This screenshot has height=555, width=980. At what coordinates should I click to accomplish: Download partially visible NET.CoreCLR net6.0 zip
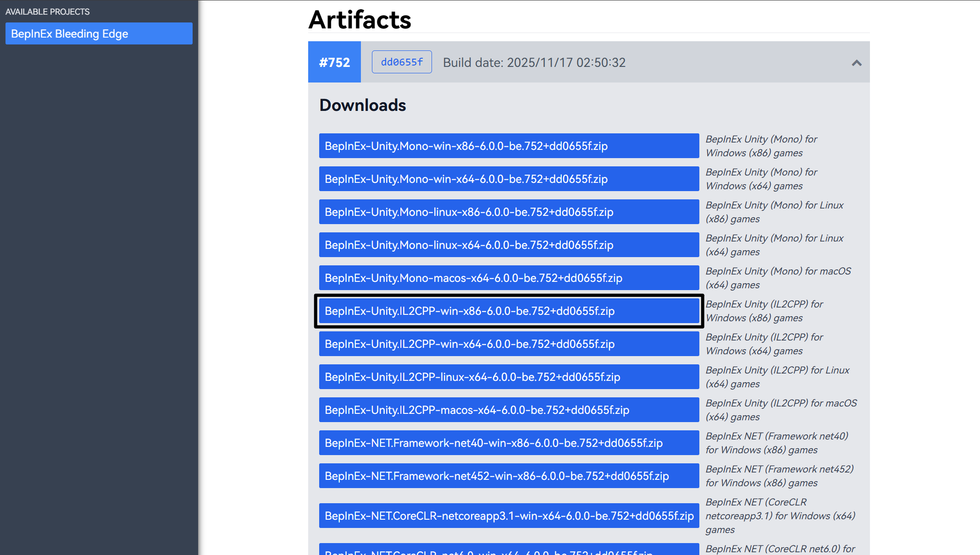(x=509, y=550)
